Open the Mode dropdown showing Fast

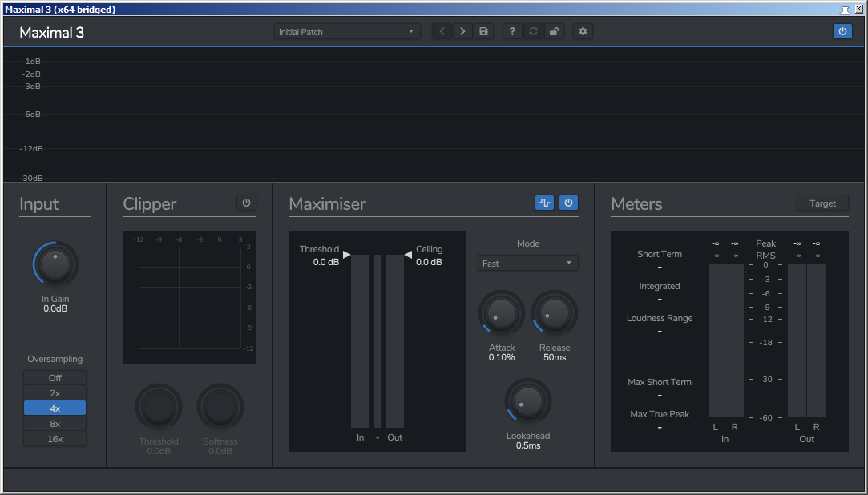click(527, 264)
